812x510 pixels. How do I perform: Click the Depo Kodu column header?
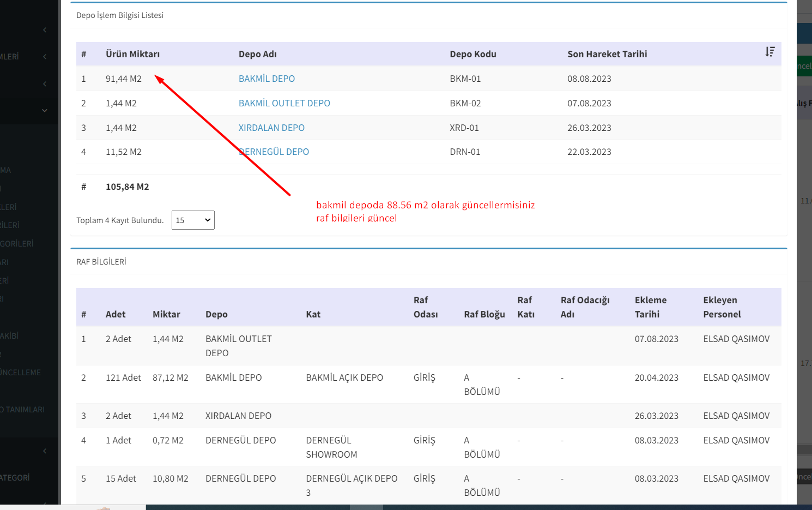(472, 54)
